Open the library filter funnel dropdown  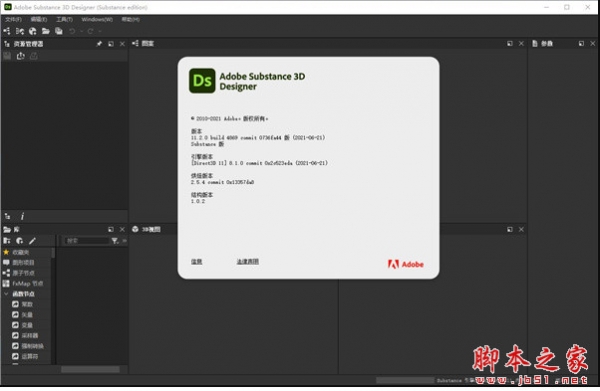tap(115, 241)
